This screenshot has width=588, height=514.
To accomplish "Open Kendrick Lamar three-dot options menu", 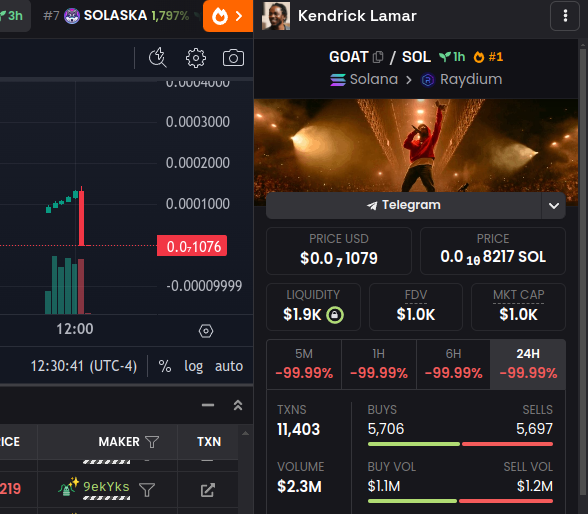I will pos(565,16).
